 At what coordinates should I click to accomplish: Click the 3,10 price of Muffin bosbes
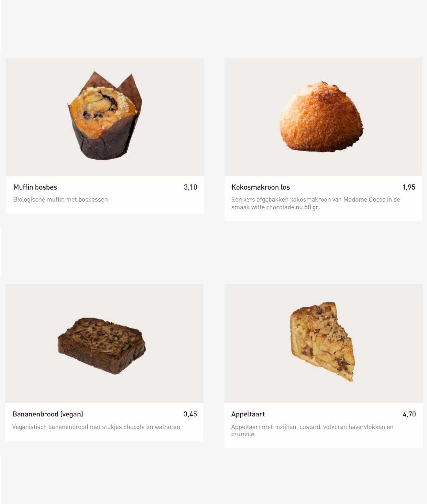[x=190, y=187]
